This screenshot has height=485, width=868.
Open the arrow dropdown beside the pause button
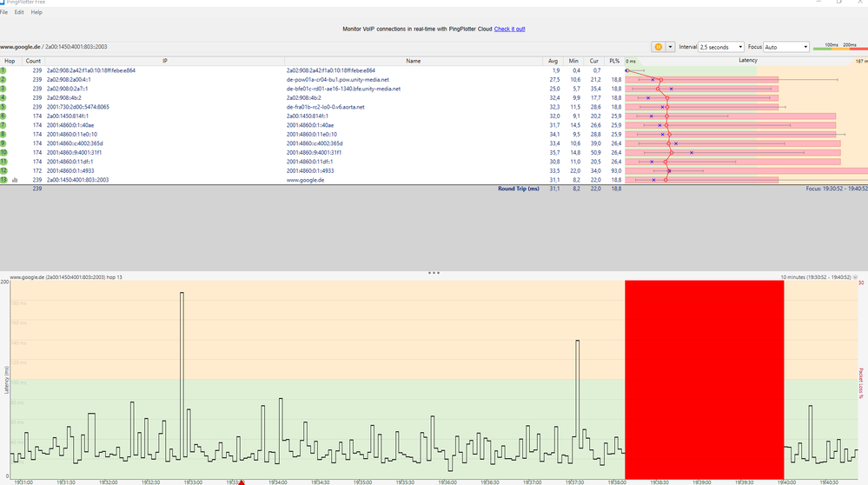[x=670, y=47]
